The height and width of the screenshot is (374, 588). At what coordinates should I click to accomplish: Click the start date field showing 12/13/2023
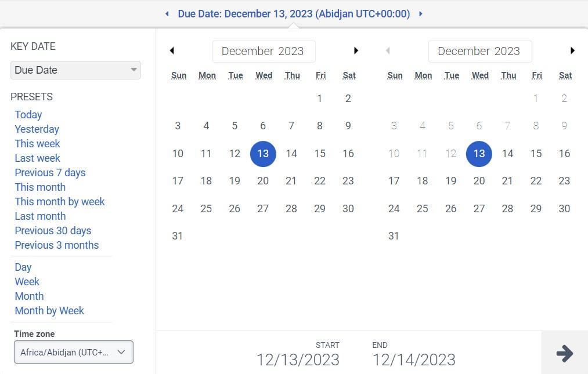298,360
